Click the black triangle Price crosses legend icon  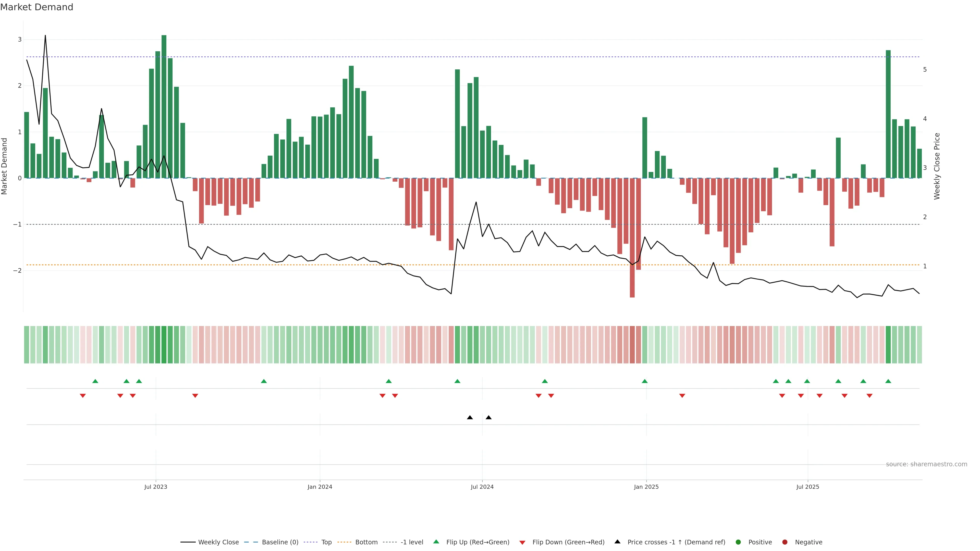coord(617,542)
